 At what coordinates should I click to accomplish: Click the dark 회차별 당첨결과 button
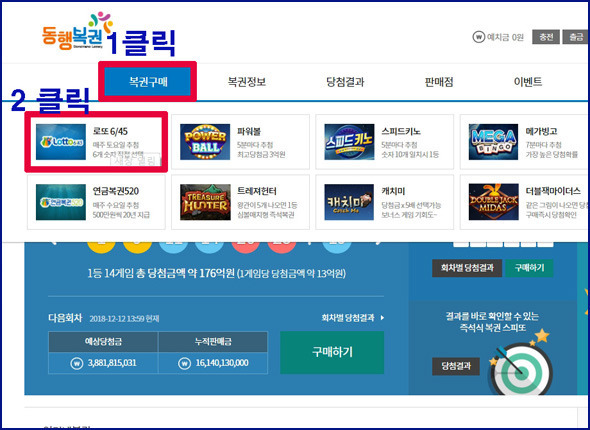tap(467, 268)
